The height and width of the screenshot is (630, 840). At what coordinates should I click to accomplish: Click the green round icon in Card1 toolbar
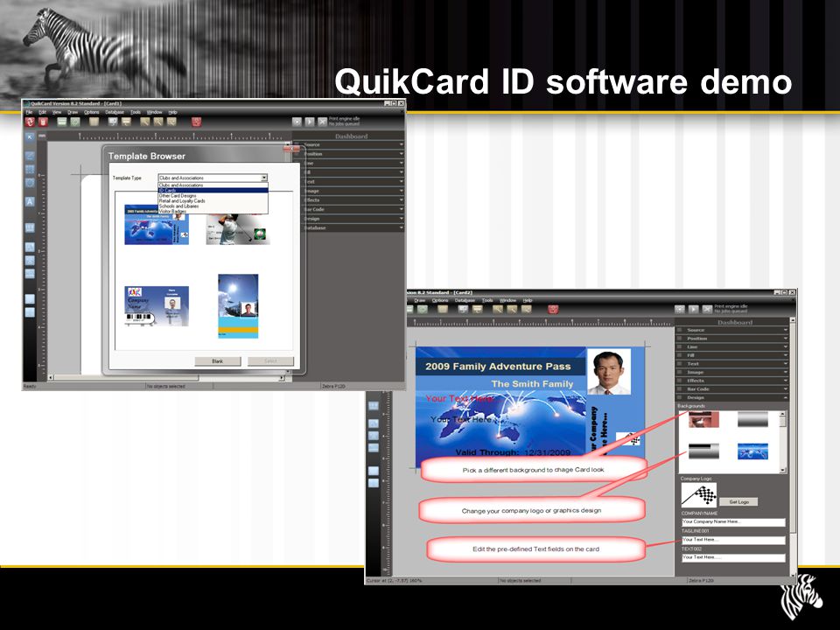(x=75, y=122)
